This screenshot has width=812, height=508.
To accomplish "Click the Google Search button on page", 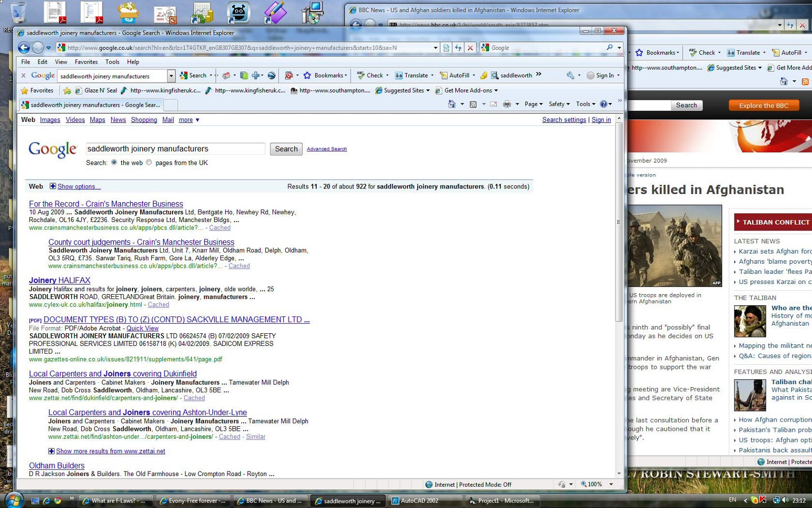I will [286, 149].
